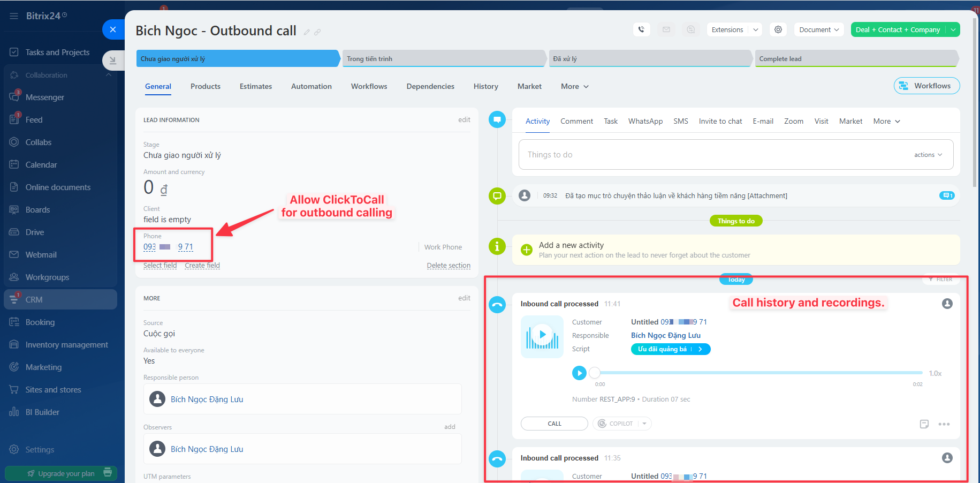
Task: Expand the More tab menu
Action: [575, 86]
